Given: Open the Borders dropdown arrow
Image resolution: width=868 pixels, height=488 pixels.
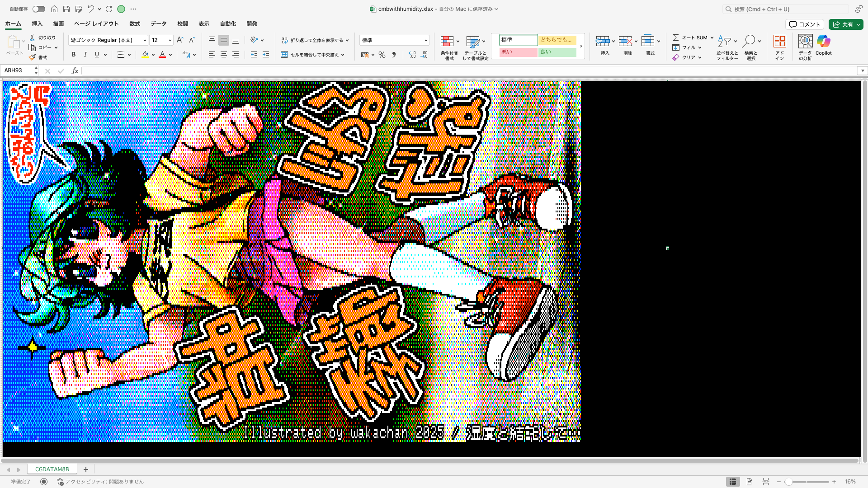Looking at the screenshot, I should [129, 55].
